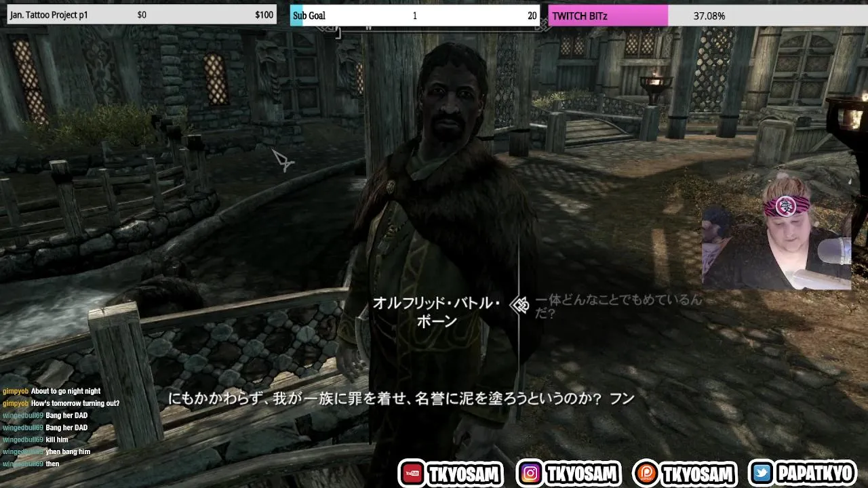Click the Sub Goal current count '1'
This screenshot has width=868, height=488.
click(415, 16)
